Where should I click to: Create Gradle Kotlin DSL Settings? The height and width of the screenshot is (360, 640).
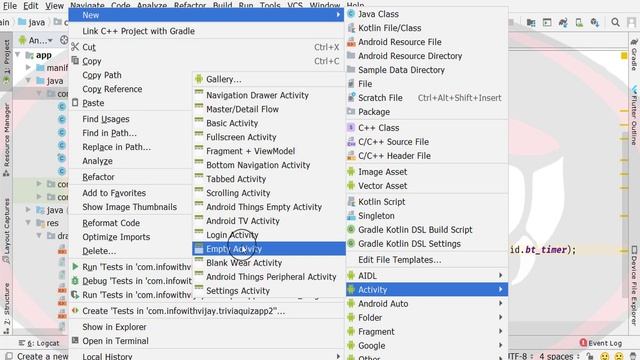pyautogui.click(x=427, y=244)
